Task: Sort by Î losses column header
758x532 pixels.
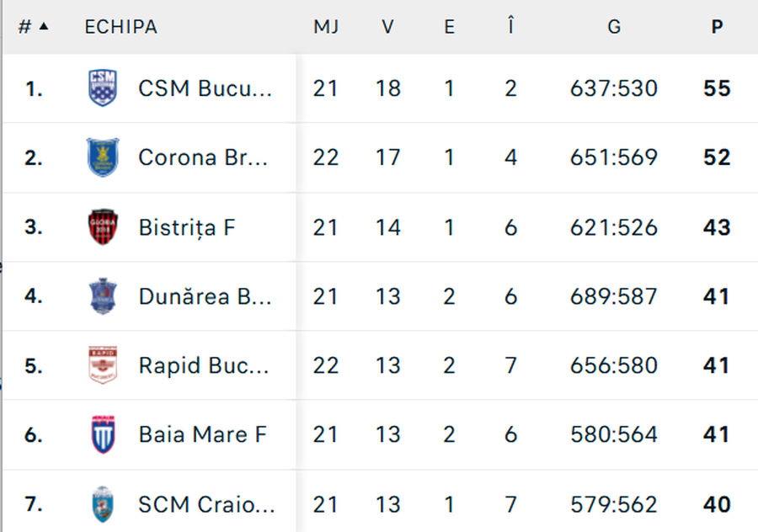Action: point(510,27)
